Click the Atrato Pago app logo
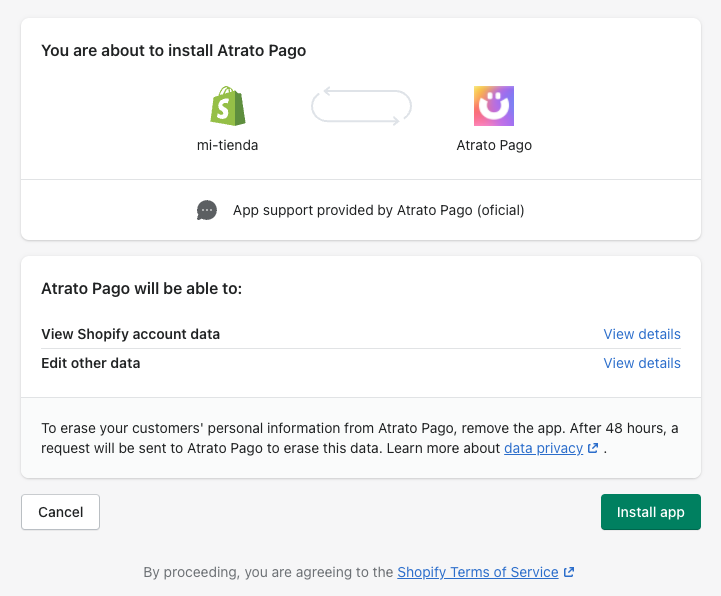The image size is (721, 596). click(494, 106)
